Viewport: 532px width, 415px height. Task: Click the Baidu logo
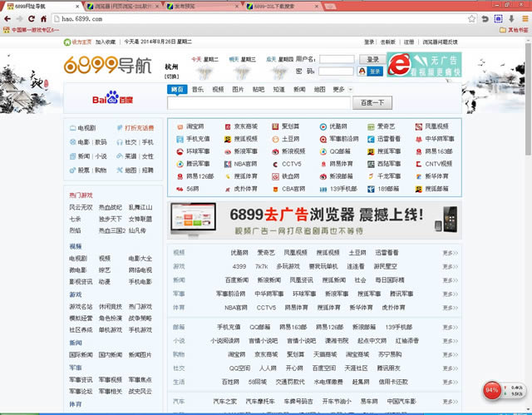click(x=113, y=98)
